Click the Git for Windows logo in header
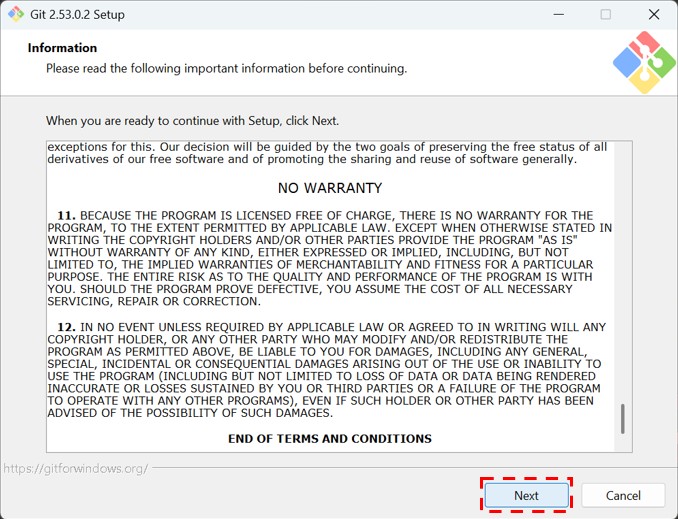 [x=643, y=62]
